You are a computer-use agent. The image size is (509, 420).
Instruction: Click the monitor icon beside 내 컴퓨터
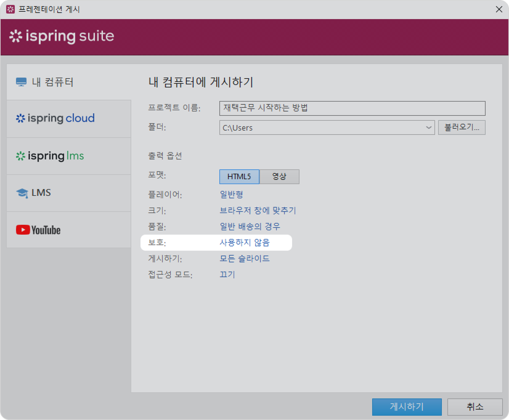[21, 82]
